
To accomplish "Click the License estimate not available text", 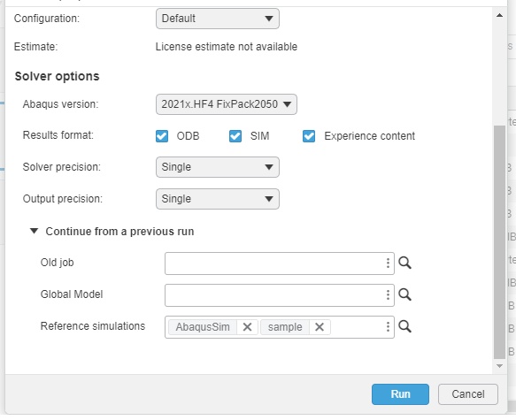I will pos(227,47).
